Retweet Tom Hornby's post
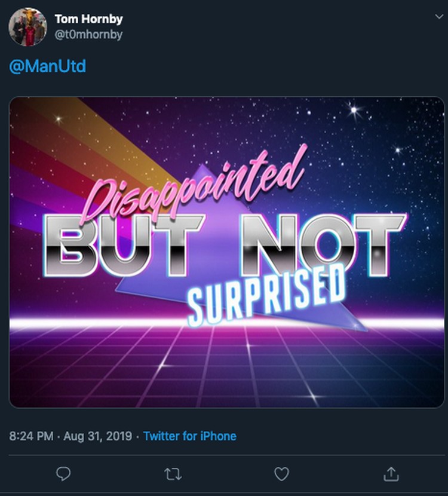 click(x=173, y=474)
